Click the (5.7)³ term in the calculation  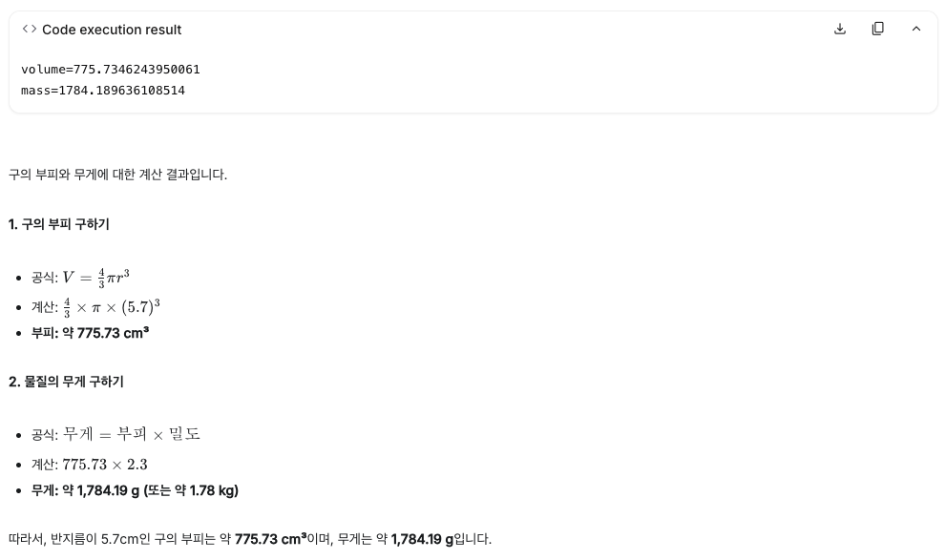139,306
